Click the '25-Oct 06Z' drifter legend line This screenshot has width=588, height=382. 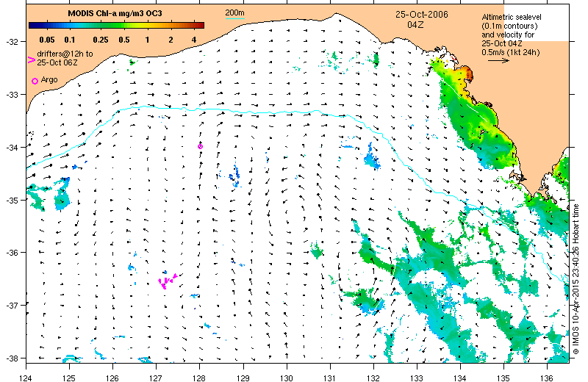click(57, 62)
